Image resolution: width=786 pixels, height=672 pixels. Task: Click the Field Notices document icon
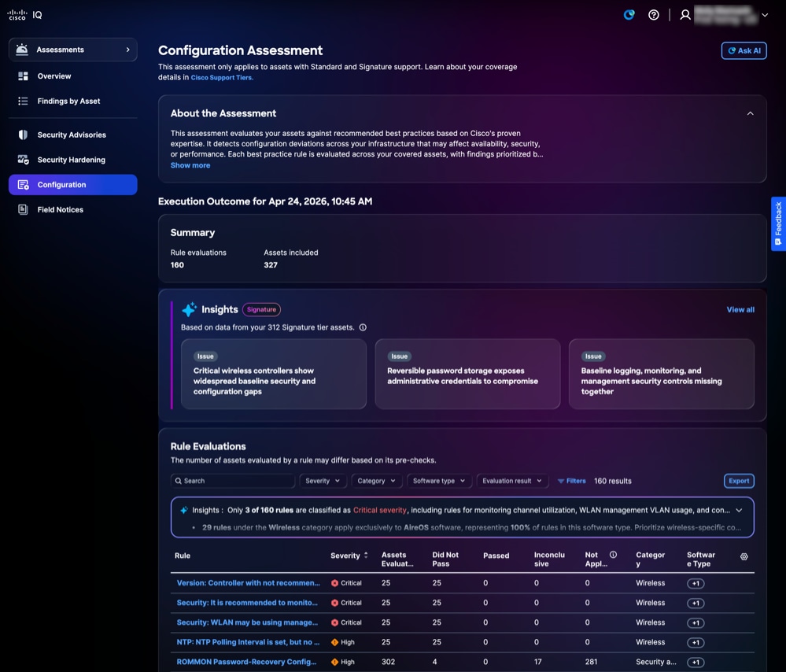pyautogui.click(x=23, y=209)
